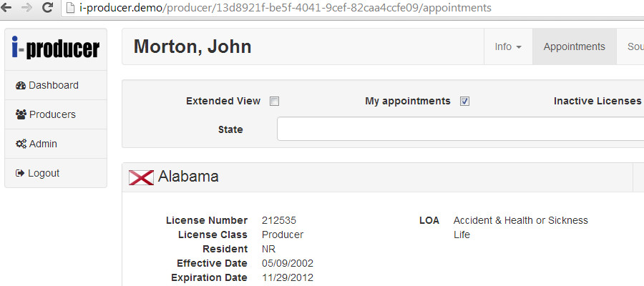Go to the Producers page

coord(52,114)
